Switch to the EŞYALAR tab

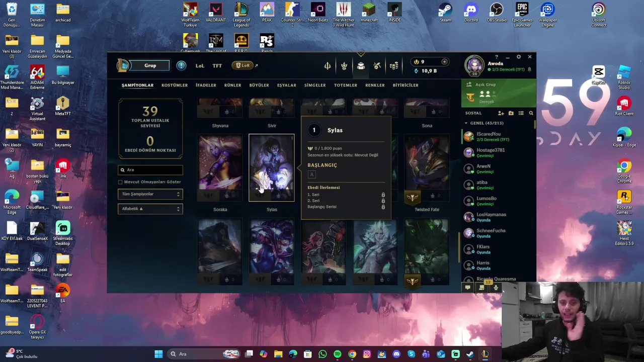287,85
